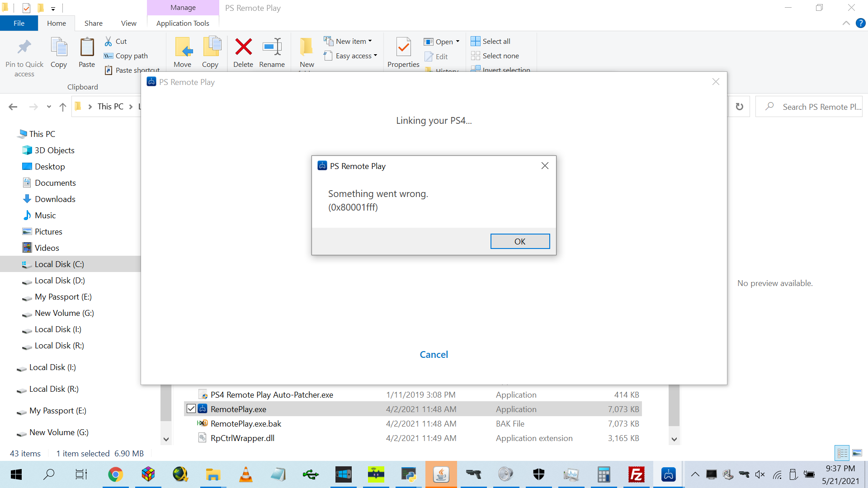Open the Easy access dropdown
The width and height of the screenshot is (868, 488).
(x=350, y=56)
